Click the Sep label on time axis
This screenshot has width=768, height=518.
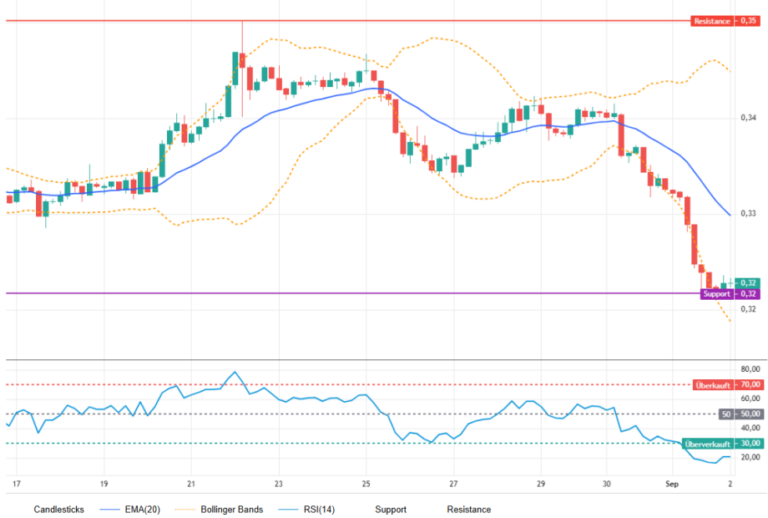click(x=672, y=484)
